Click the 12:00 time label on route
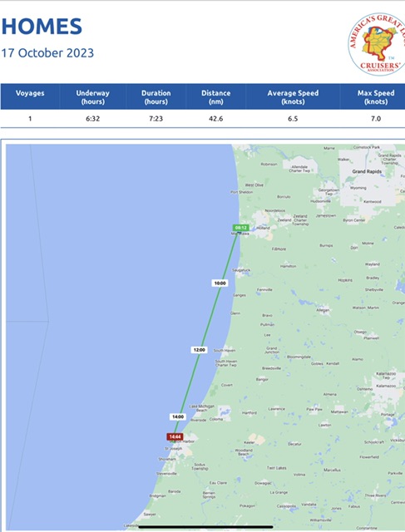 [x=200, y=350]
